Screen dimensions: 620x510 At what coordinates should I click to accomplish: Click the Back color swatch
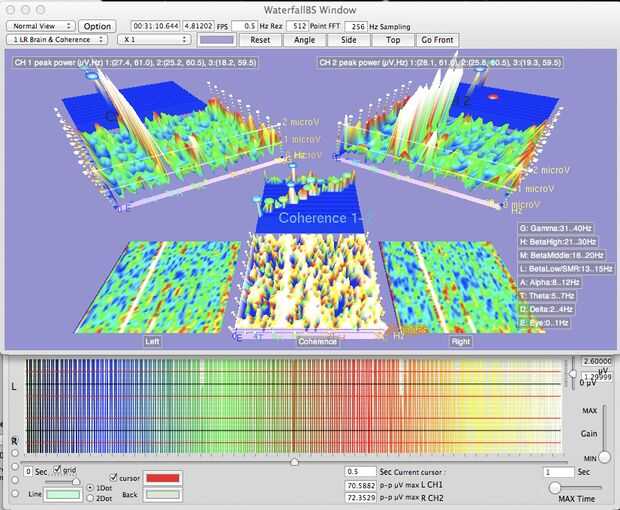tap(163, 495)
